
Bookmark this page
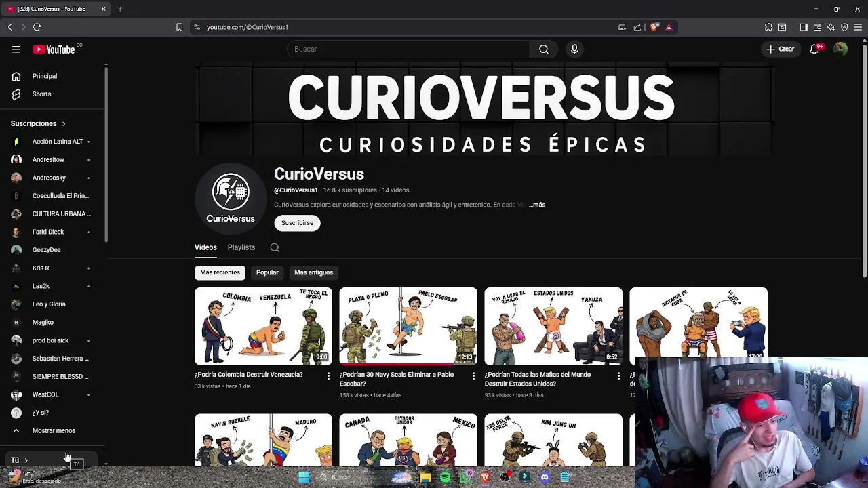pos(179,27)
